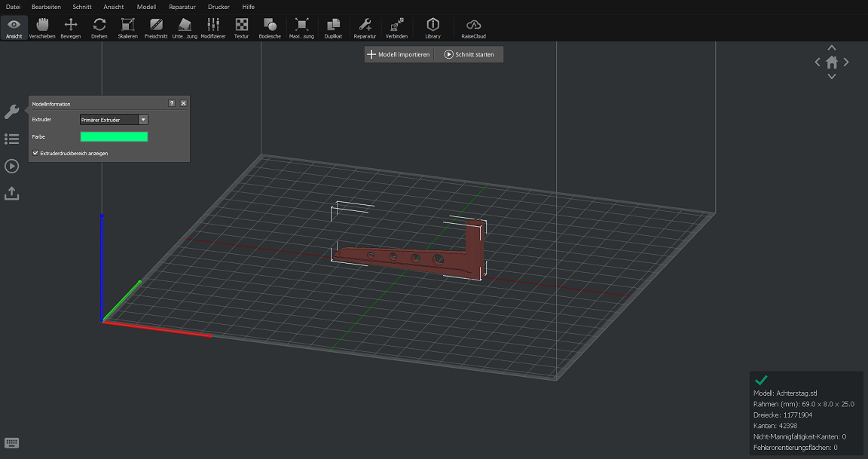The width and height of the screenshot is (868, 459).
Task: Pick the green Farbe color swatch
Action: coord(114,136)
